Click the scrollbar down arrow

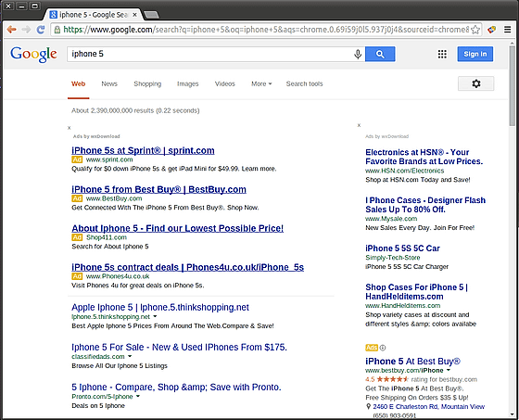tap(512, 414)
